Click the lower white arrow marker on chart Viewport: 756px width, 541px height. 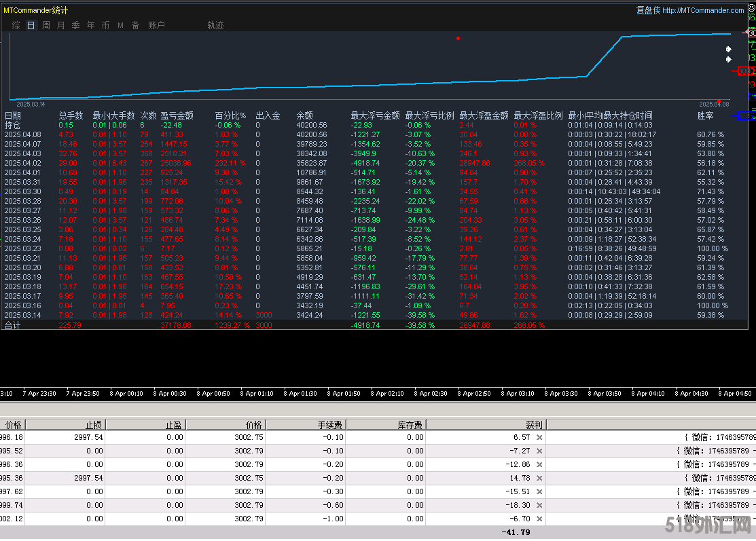(729, 60)
